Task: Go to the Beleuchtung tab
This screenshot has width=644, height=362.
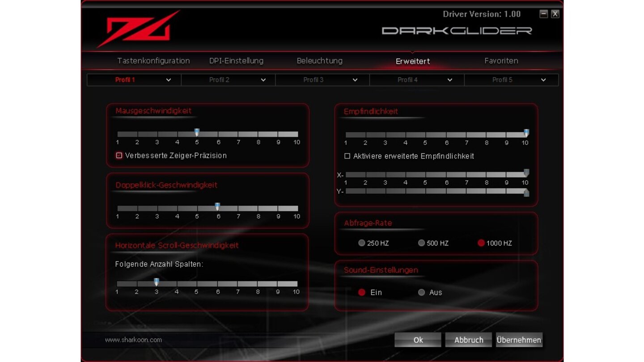Action: pos(320,61)
